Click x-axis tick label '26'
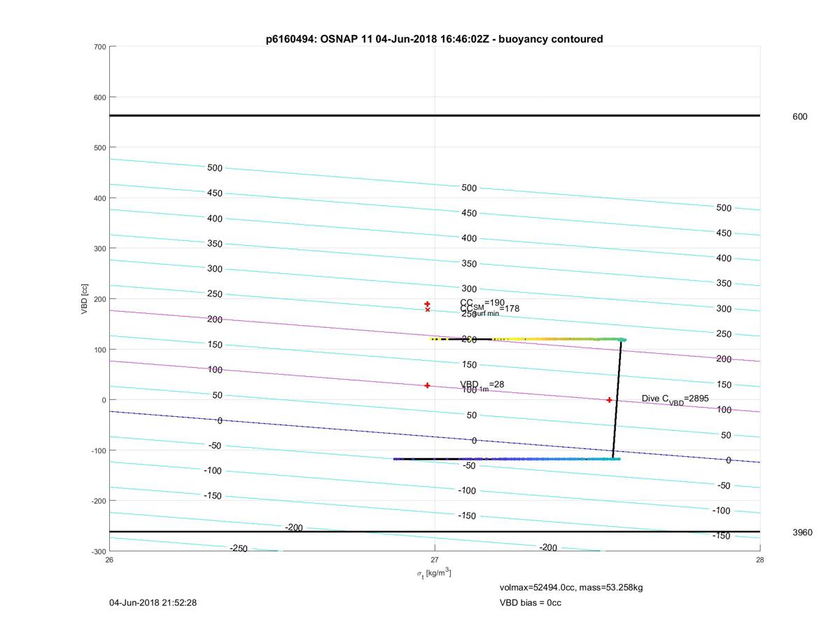The height and width of the screenshot is (620, 840). coord(109,560)
